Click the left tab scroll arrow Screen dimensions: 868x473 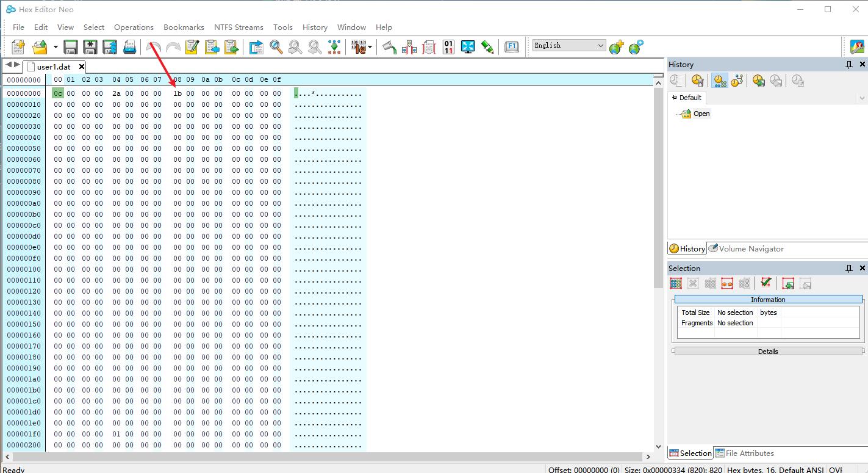point(9,65)
